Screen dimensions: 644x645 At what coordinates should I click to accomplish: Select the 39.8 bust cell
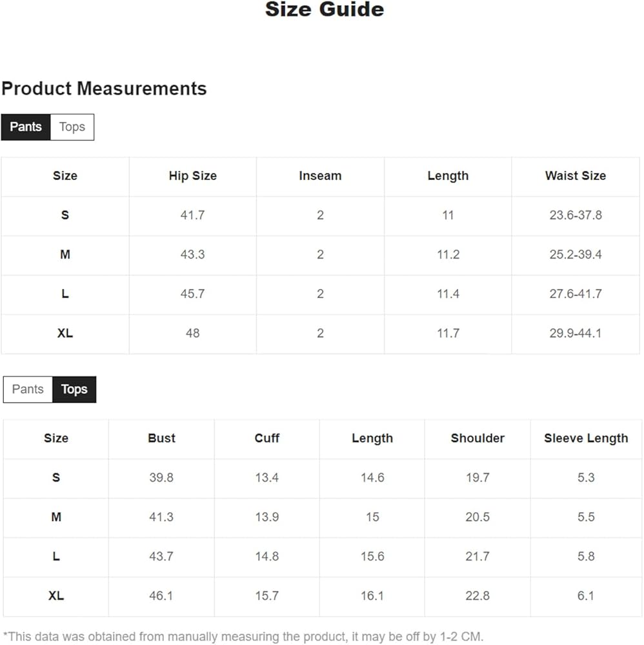(161, 478)
